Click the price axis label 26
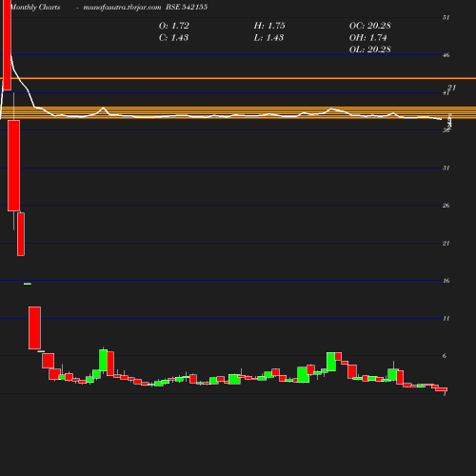 [x=446, y=206]
